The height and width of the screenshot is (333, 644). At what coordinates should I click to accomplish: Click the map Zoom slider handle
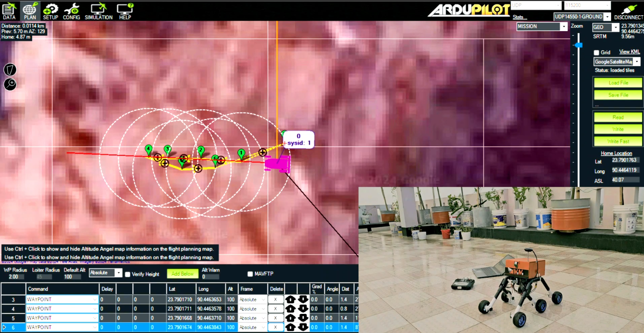[579, 45]
